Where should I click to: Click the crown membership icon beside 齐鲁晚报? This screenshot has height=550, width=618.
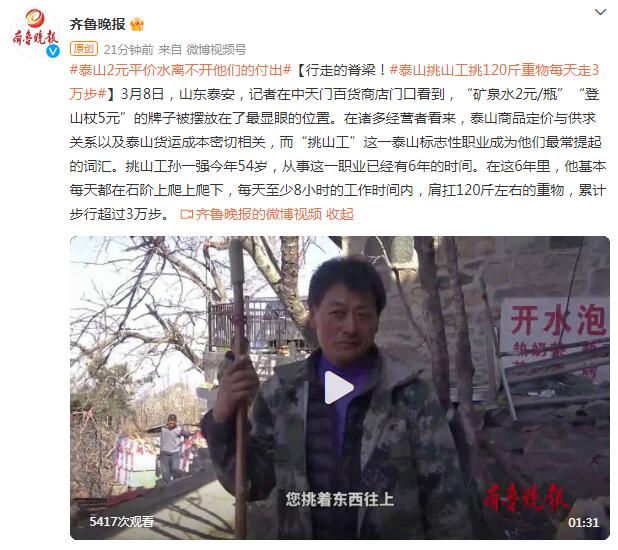(137, 24)
